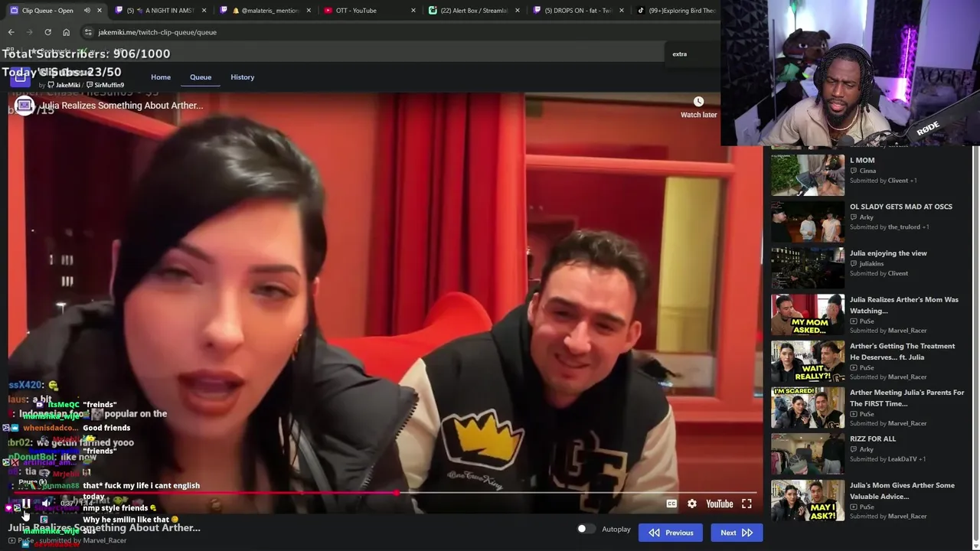
Task: Enter fullscreen mode on the player
Action: click(746, 504)
